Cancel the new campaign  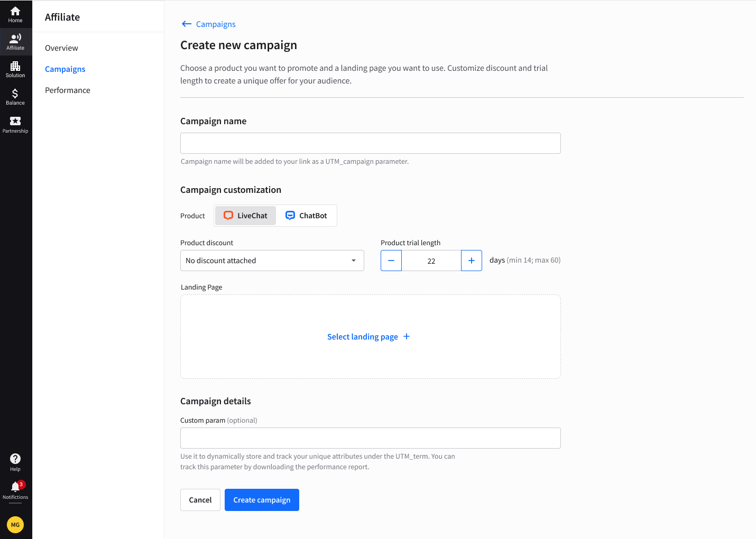point(200,499)
